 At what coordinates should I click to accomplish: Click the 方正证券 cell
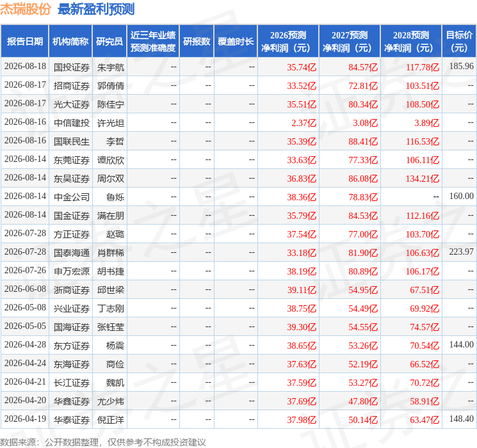pyautogui.click(x=72, y=234)
